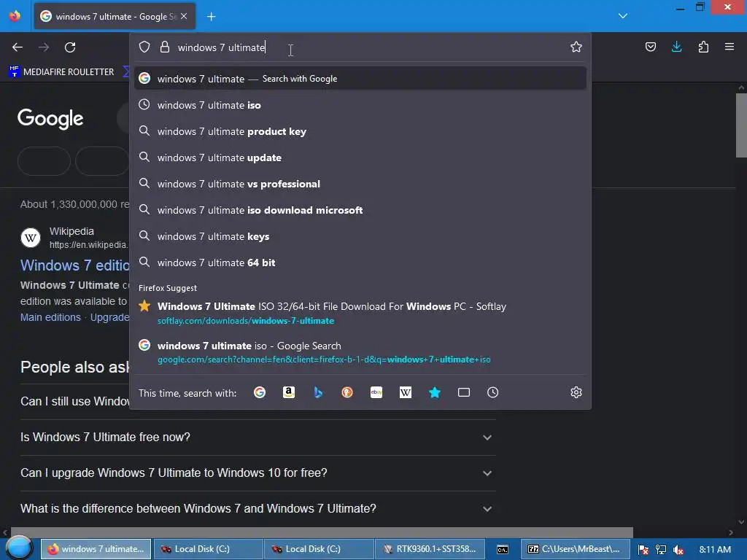747x560 pixels.
Task: Click the browser back arrow
Action: (18, 47)
